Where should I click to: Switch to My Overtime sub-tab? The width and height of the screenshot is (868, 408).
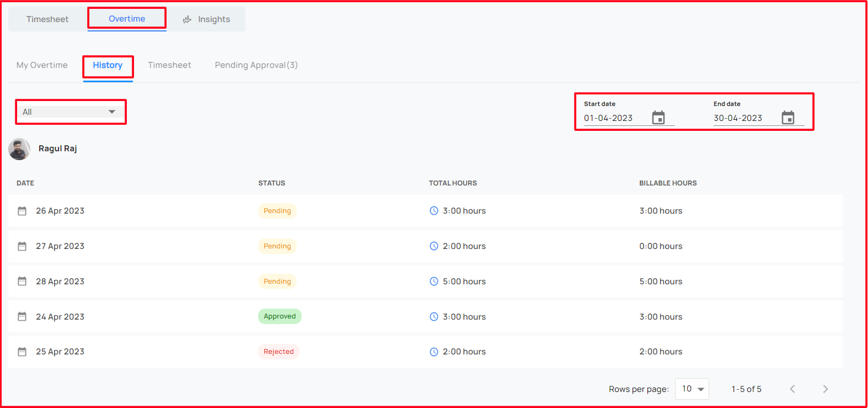[x=42, y=65]
